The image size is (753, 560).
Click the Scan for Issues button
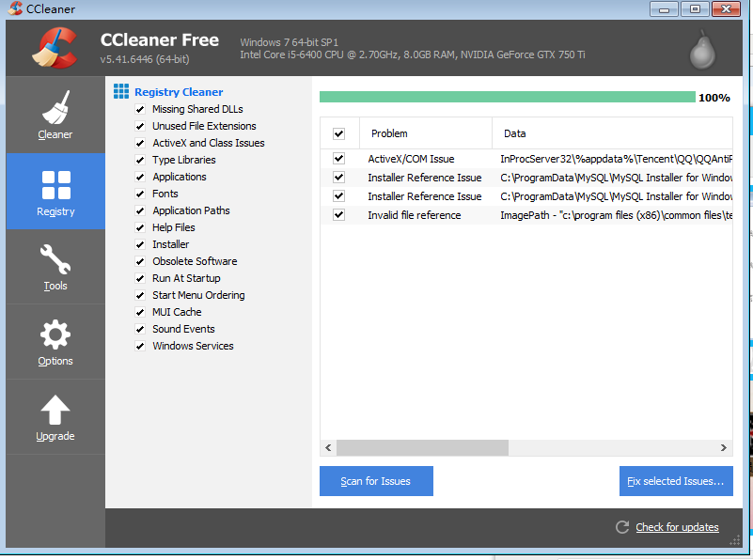click(x=376, y=481)
